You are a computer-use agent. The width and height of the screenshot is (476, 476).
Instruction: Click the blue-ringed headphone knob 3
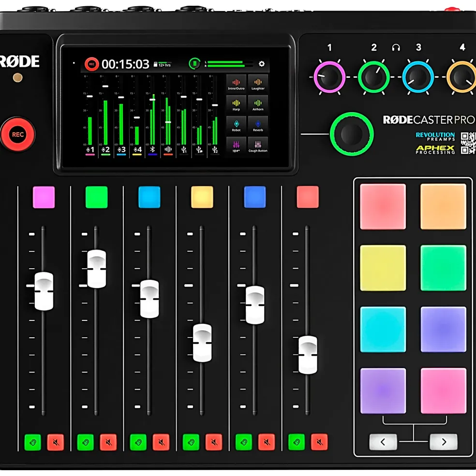coord(418,77)
